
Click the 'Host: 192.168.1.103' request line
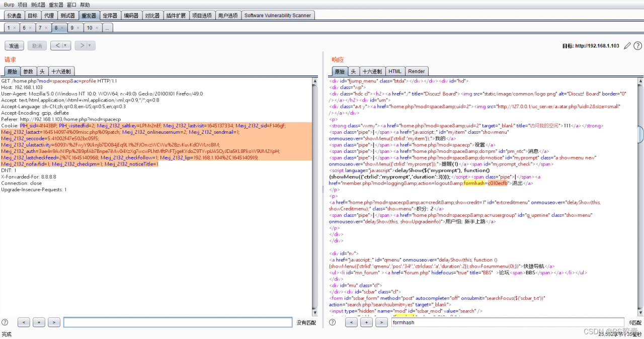[22, 87]
